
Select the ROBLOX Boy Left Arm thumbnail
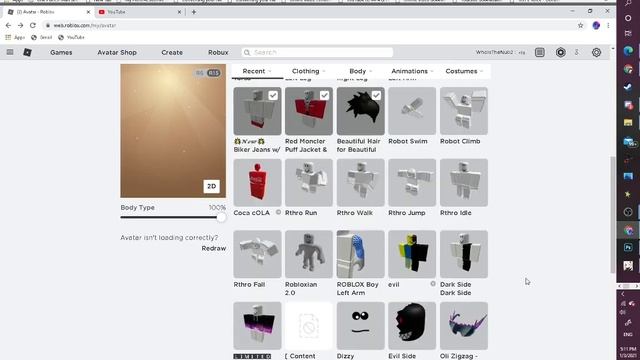click(x=360, y=254)
